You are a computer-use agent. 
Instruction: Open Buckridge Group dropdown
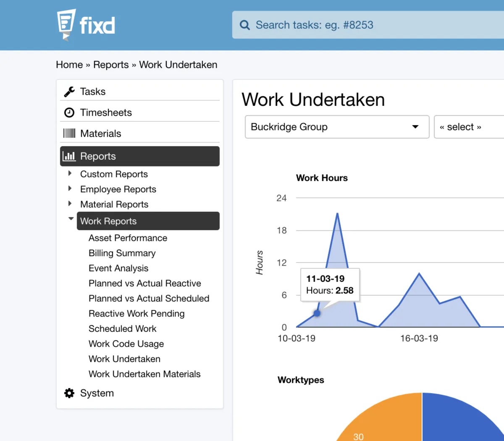(337, 127)
